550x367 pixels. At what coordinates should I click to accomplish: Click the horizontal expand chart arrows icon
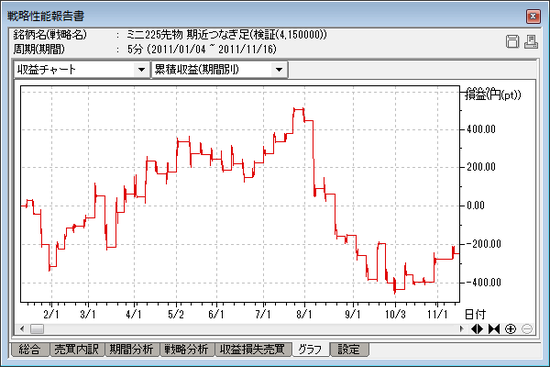click(x=477, y=329)
